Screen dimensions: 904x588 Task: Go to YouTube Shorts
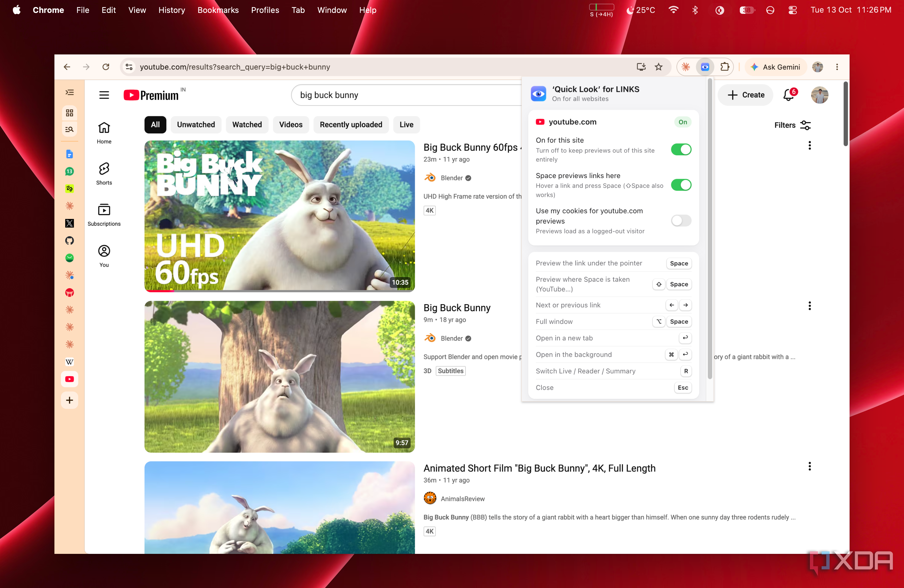(x=104, y=173)
